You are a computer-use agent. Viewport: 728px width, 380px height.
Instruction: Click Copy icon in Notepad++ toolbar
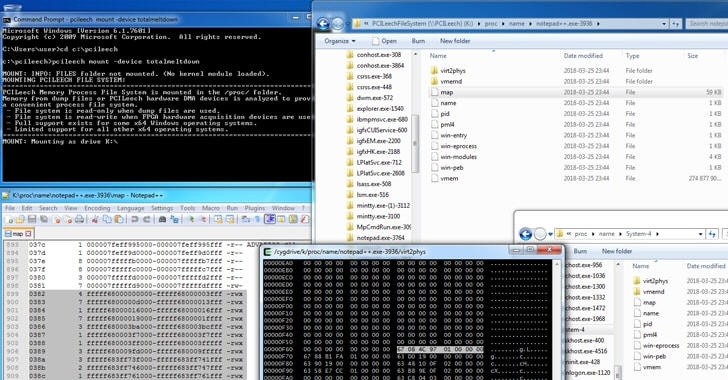(107, 219)
